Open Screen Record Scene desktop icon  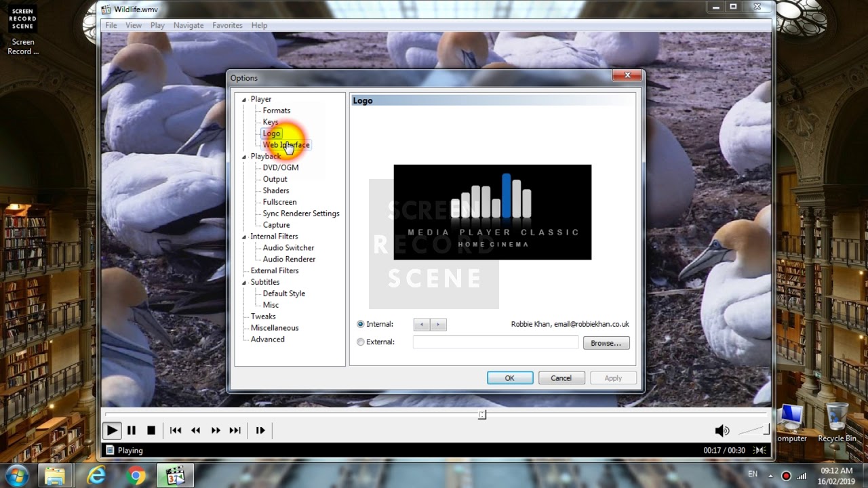coord(23,31)
